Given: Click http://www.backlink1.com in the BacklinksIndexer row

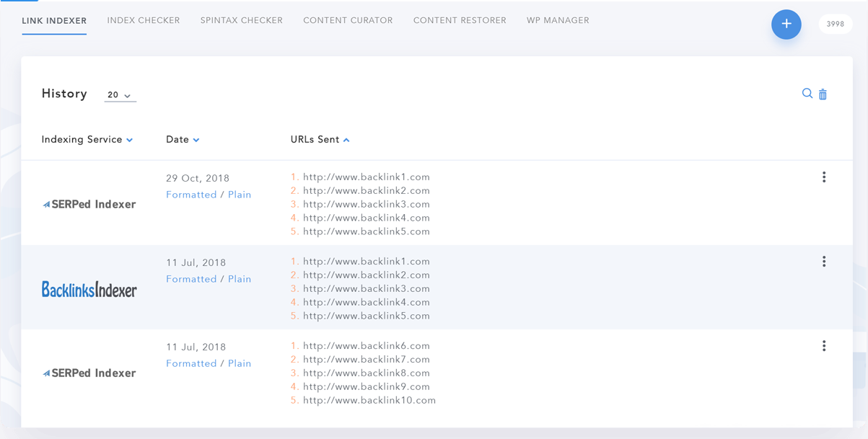Looking at the screenshot, I should point(367,262).
